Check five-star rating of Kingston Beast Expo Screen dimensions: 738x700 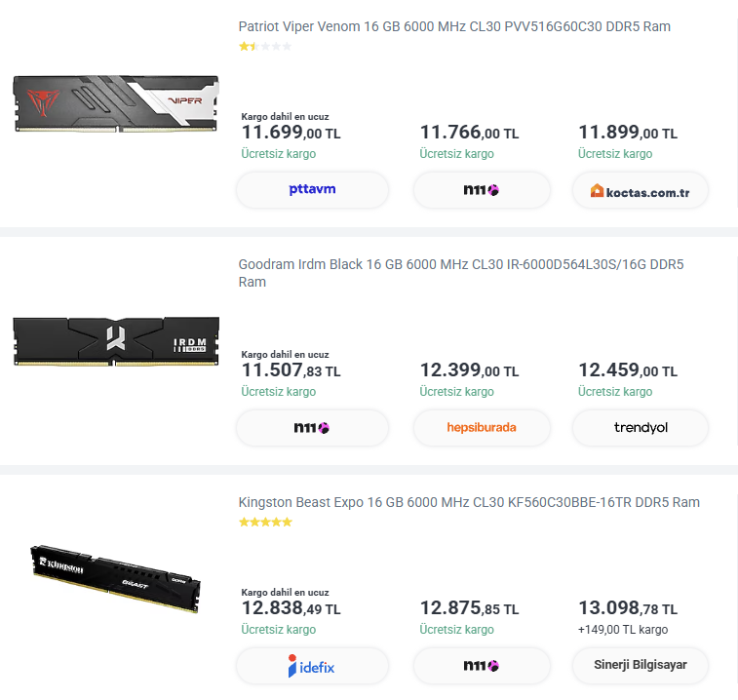coord(265,522)
